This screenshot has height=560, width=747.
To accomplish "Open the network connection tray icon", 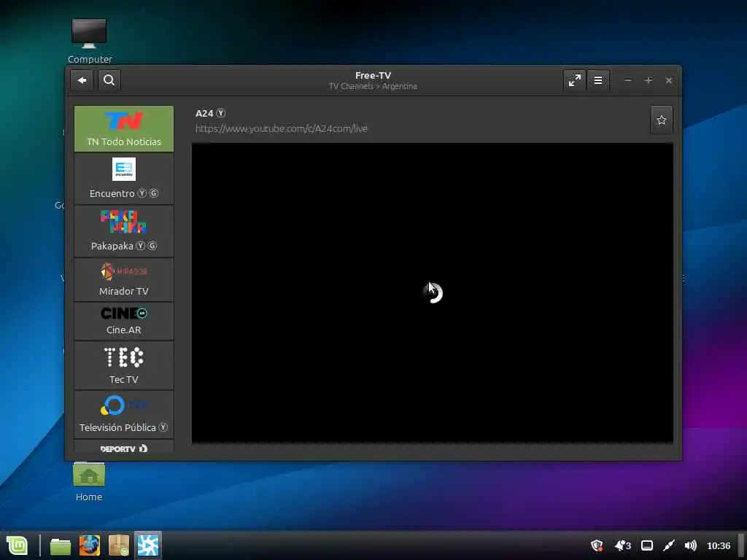I will point(669,545).
